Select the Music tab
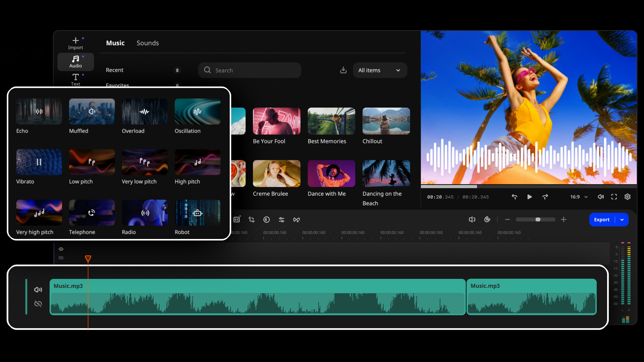 pos(115,43)
